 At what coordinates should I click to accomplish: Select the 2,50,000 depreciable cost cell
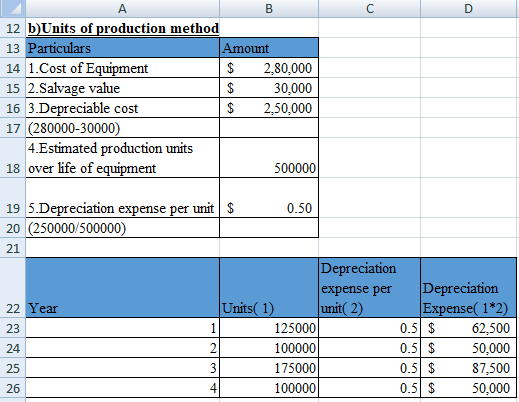[269, 108]
